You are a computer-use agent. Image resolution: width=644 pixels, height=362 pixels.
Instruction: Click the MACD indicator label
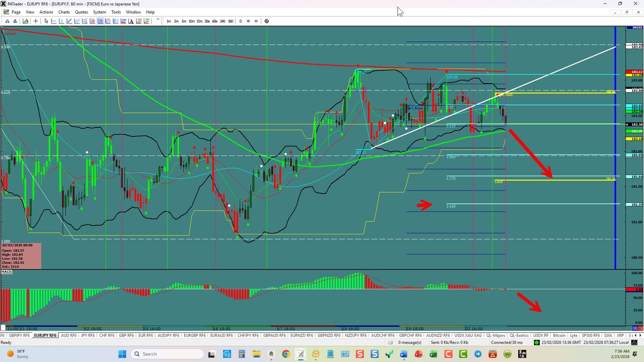pos(6,271)
